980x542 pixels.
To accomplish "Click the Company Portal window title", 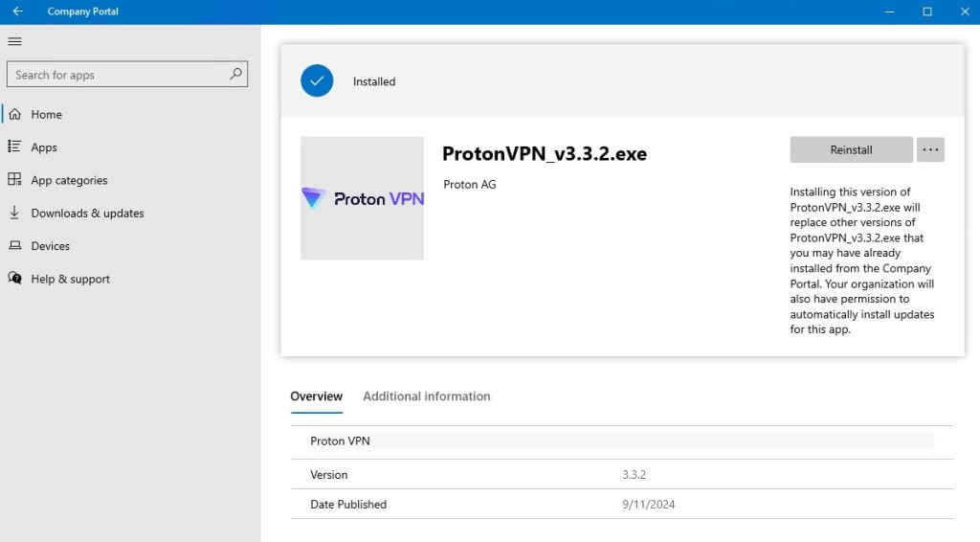I will [x=82, y=11].
